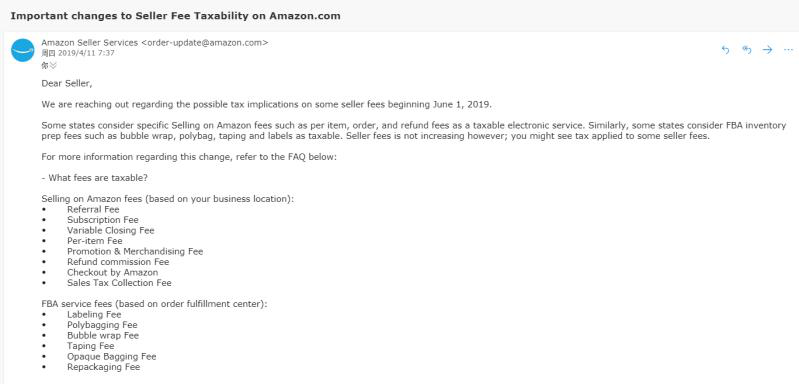The image size is (799, 384).
Task: Click the Dear Seller greeting line
Action: [x=67, y=83]
